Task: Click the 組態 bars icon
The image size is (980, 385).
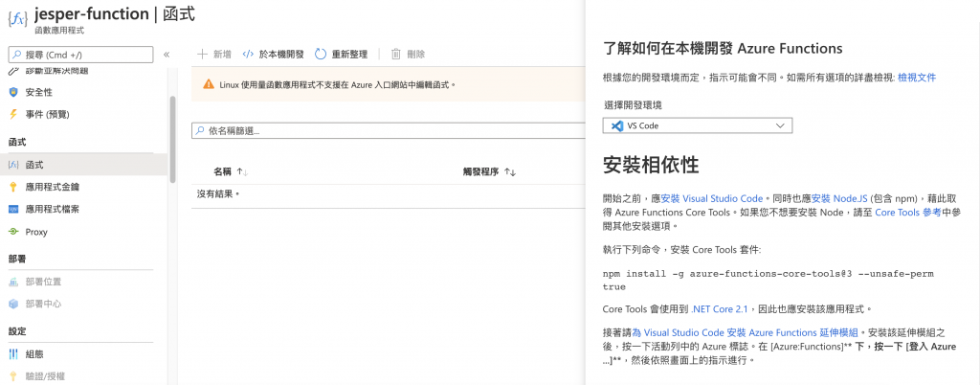Action: click(x=13, y=354)
